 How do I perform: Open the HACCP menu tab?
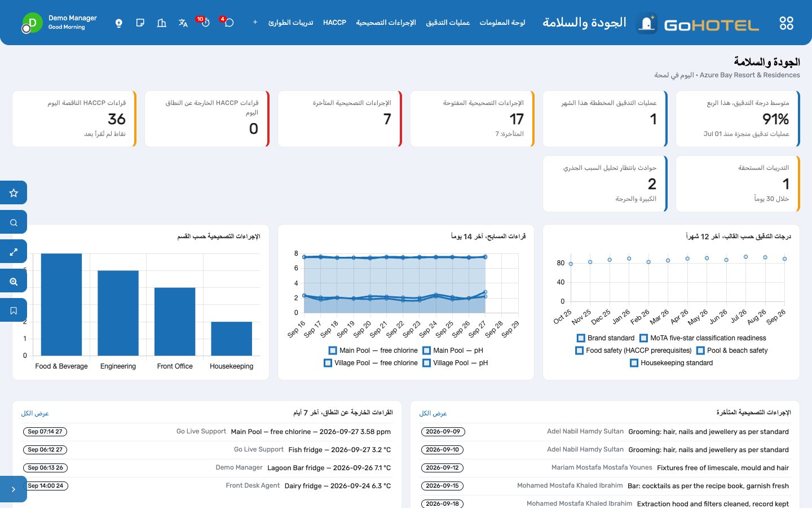pos(334,23)
